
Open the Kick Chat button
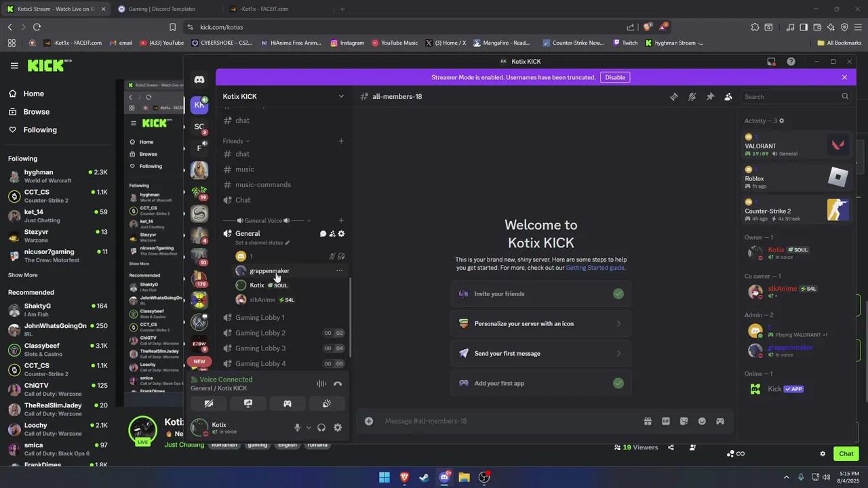coord(846,454)
